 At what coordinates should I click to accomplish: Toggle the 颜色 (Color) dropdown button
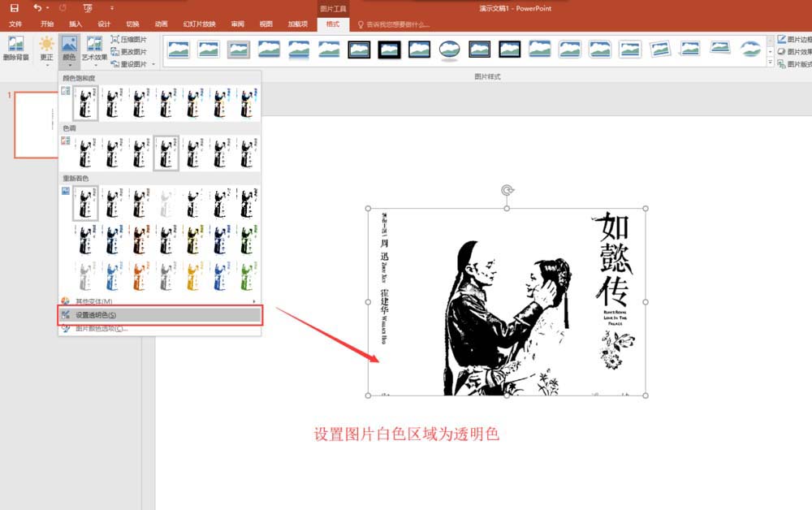pos(69,50)
